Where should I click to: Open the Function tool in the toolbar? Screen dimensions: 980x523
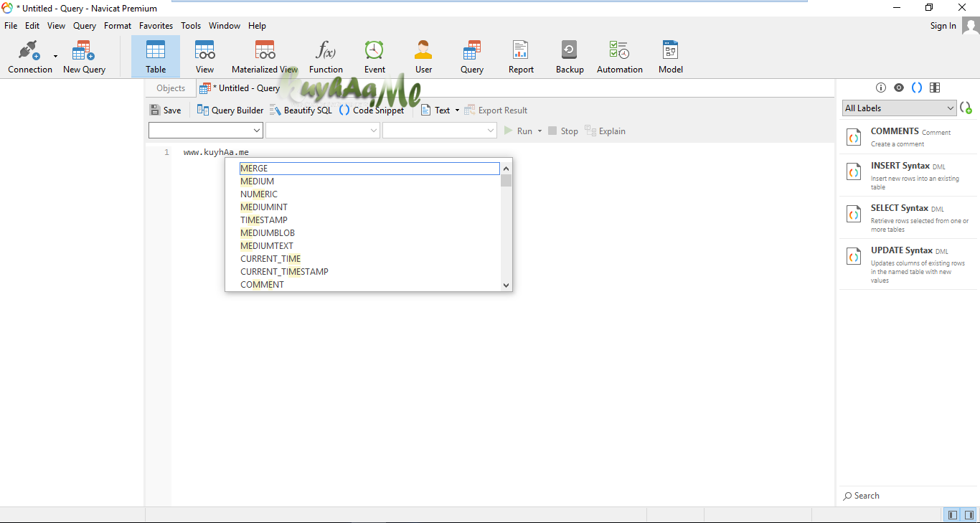coord(326,56)
